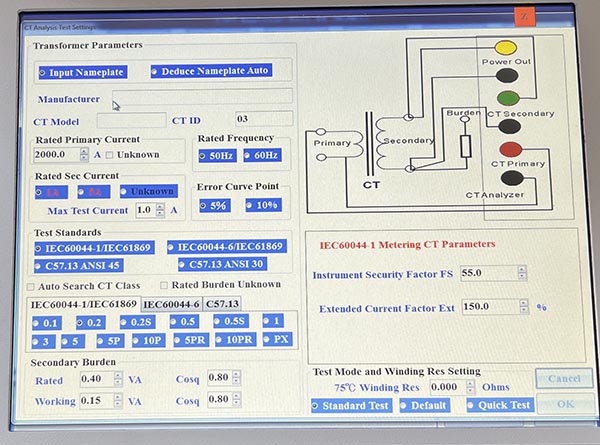The height and width of the screenshot is (445, 600).
Task: Select IEC60044-1/IEC61869 test standard radio
Action: pos(95,248)
